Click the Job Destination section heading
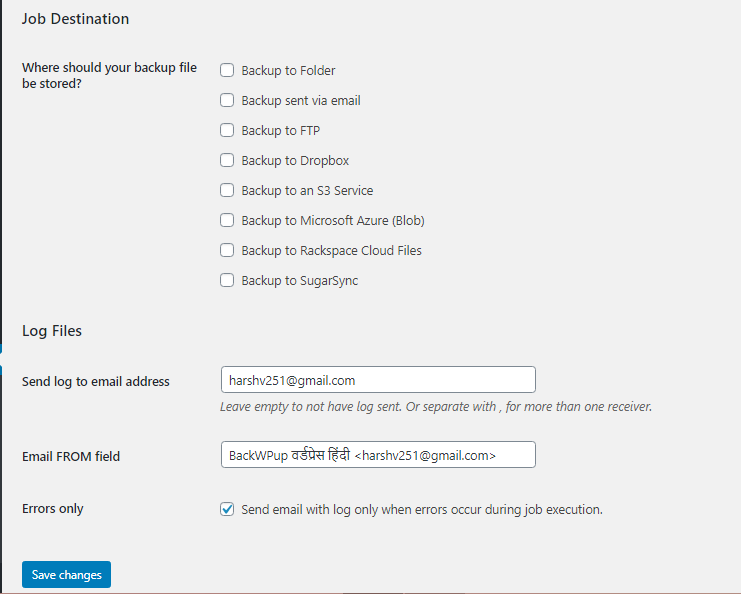 (x=75, y=19)
